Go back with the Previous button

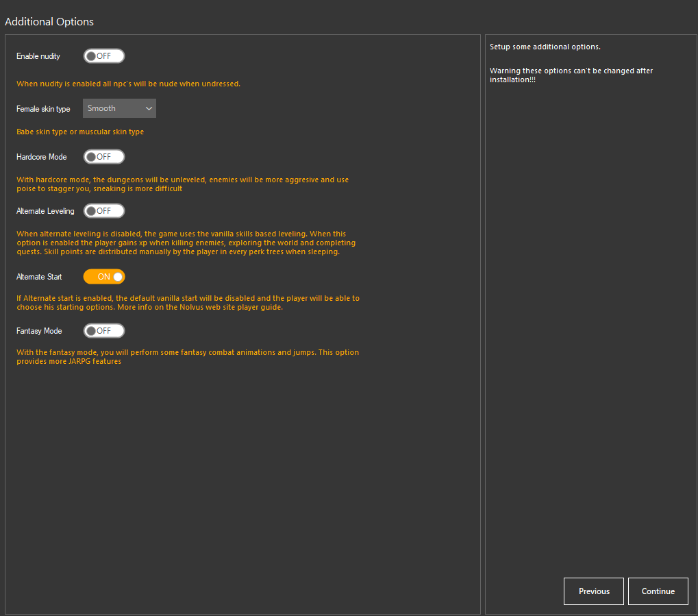594,591
